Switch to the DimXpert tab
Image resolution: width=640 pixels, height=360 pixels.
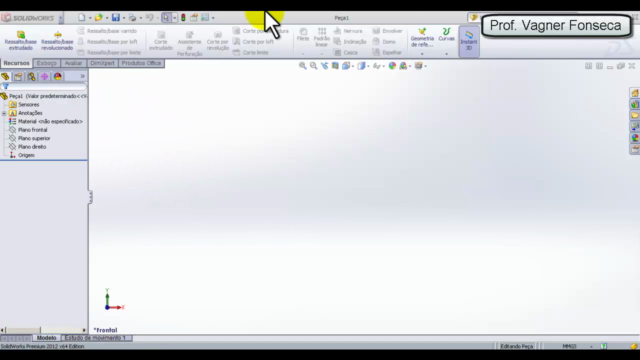[x=102, y=63]
